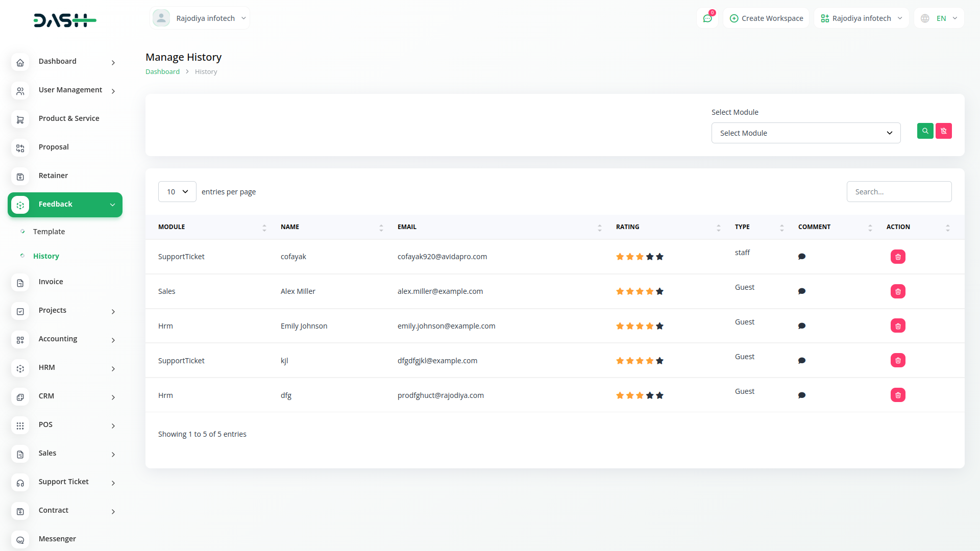Open the chat messages icon in header
Viewport: 980px width, 551px height.
[x=707, y=18]
